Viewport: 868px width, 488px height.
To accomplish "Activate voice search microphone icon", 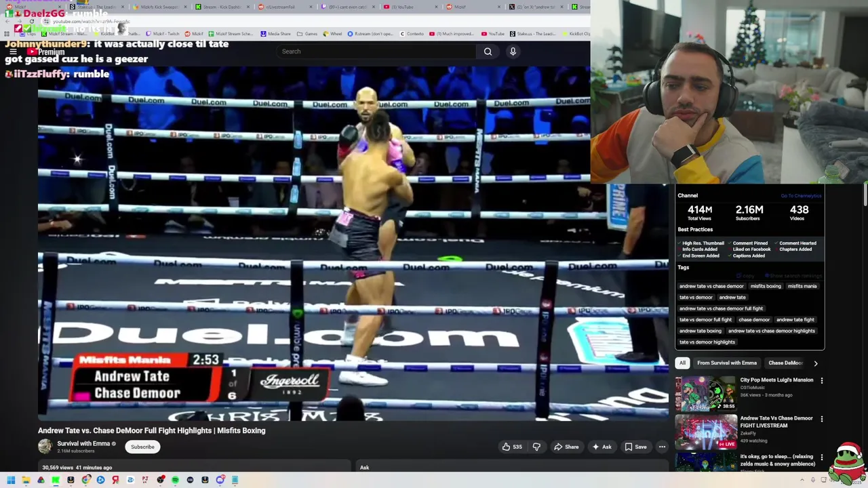I will coord(513,52).
